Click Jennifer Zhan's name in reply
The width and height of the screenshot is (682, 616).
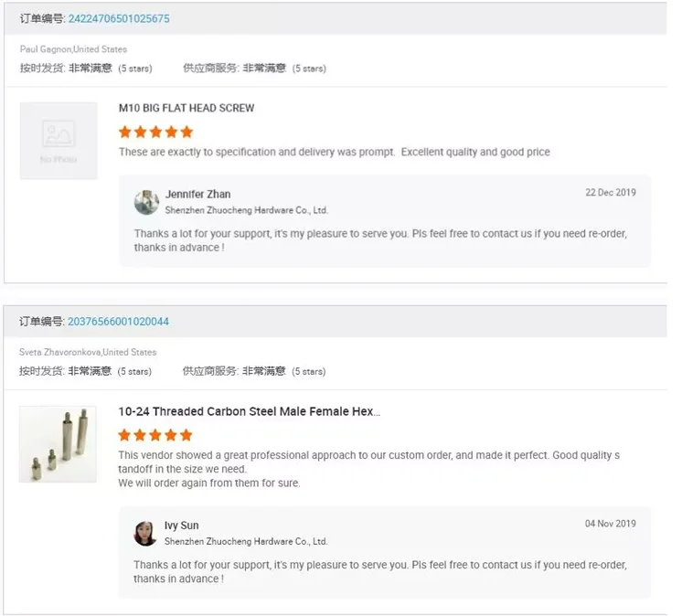click(197, 195)
